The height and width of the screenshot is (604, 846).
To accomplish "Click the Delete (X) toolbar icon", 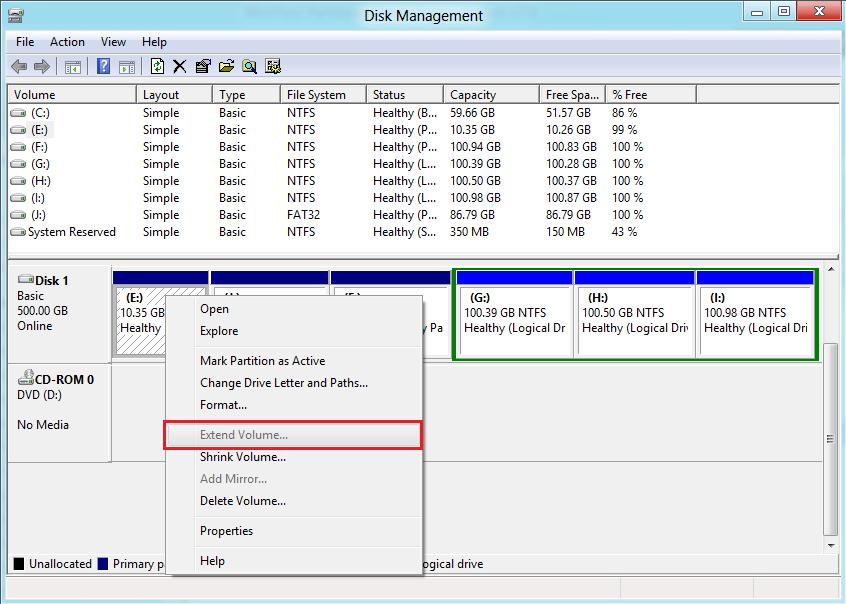I will coord(180,67).
